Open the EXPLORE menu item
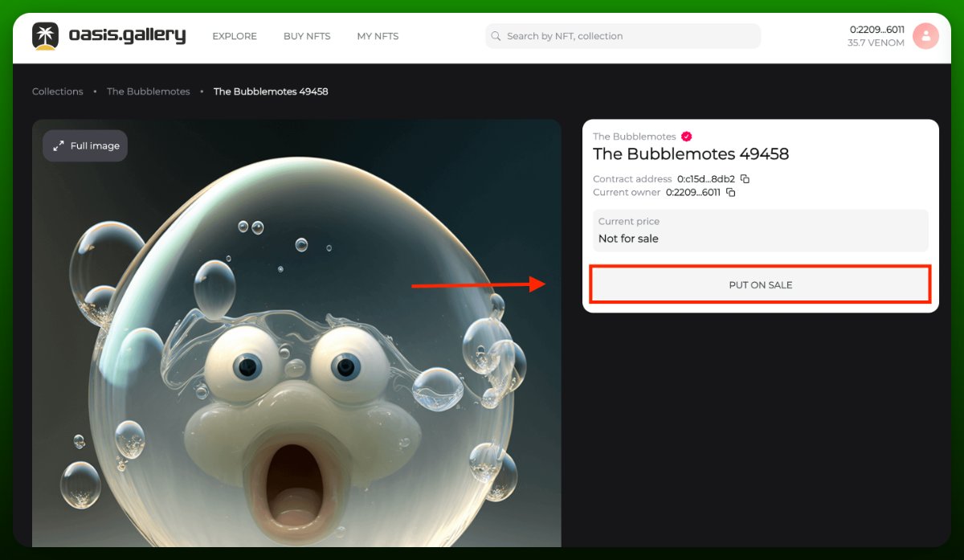Screen dimensions: 964x560 click(x=235, y=36)
